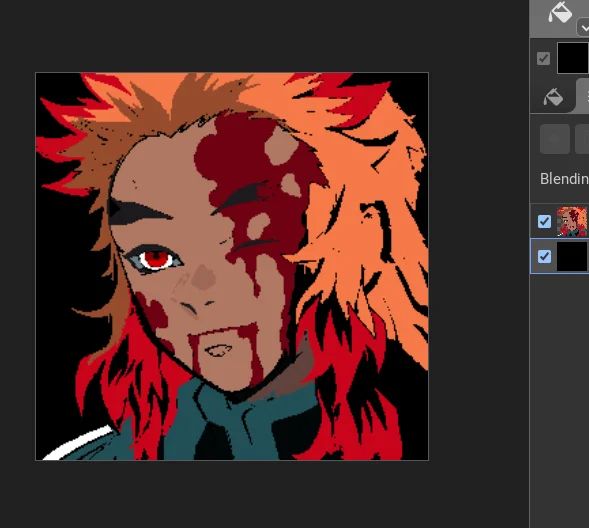The image size is (589, 528).
Task: Click the Blending label in the layer panel
Action: [564, 179]
